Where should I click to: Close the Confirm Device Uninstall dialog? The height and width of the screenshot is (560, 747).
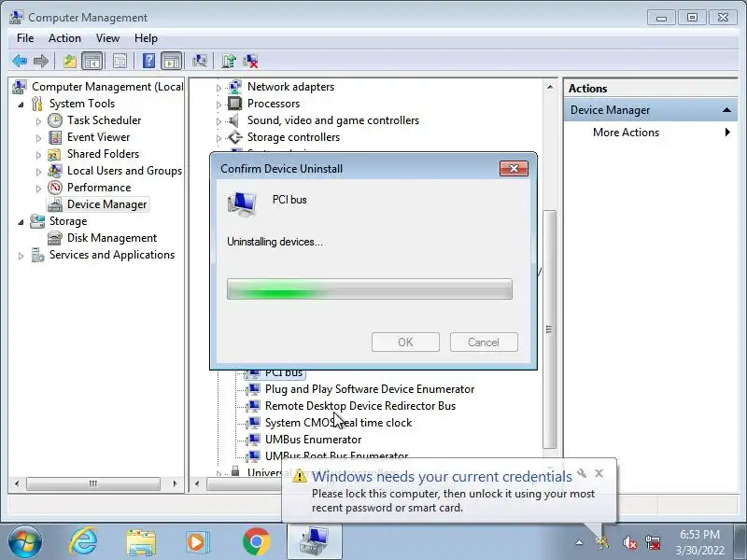(x=514, y=169)
